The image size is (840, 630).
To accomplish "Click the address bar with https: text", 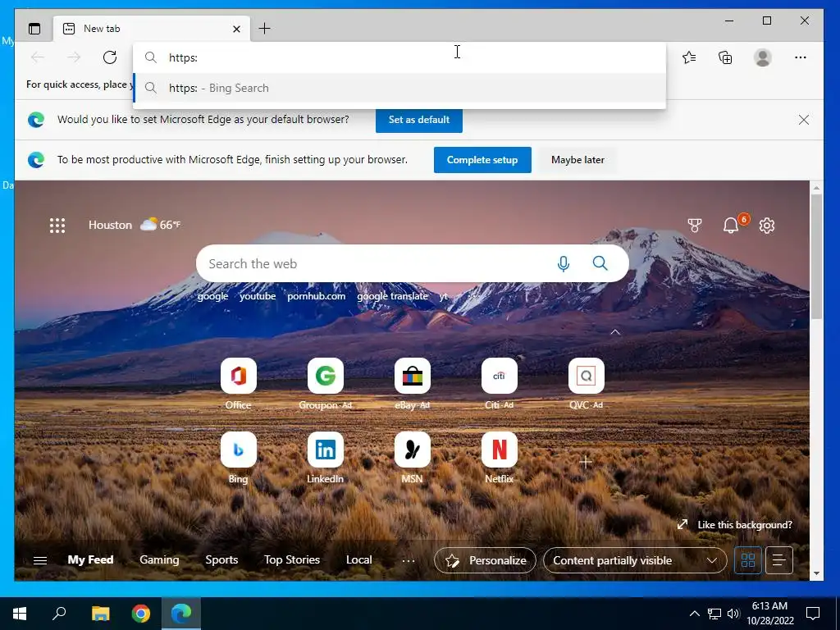I will pyautogui.click(x=399, y=57).
